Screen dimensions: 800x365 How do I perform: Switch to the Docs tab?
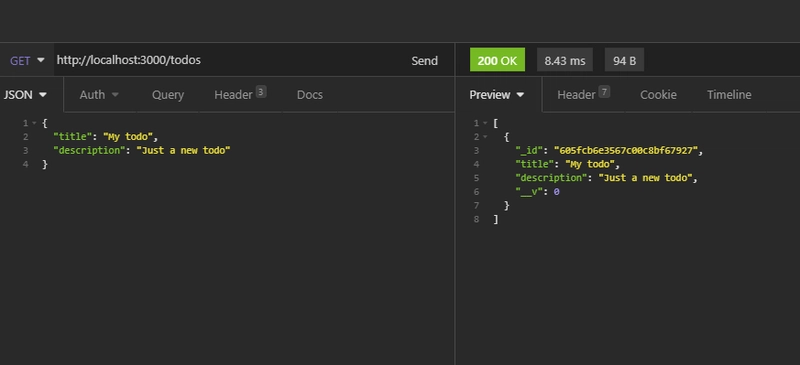[x=310, y=94]
